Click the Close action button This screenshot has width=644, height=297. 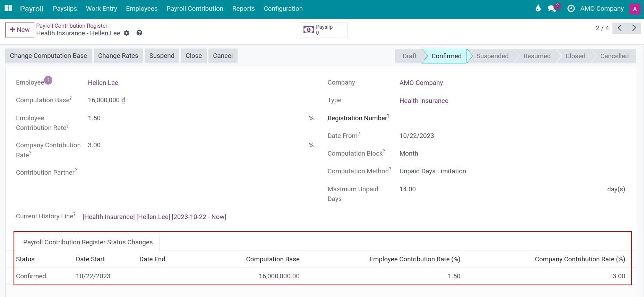point(194,56)
